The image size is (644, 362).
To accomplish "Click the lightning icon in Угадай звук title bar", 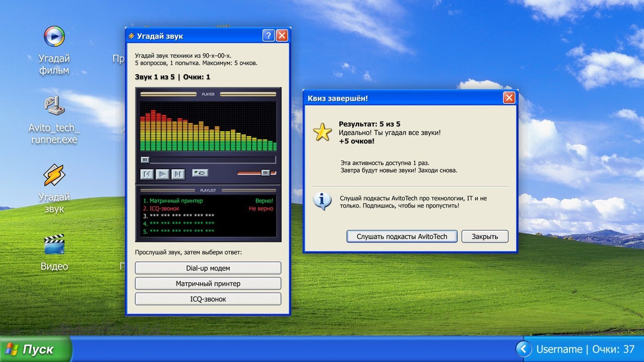I will 131,36.
